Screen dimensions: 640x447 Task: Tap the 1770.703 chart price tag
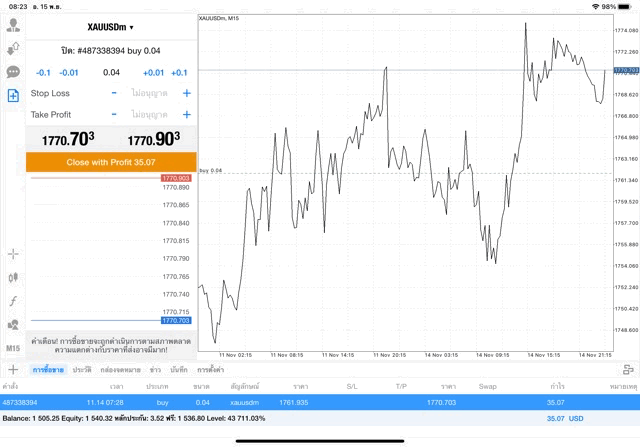tap(626, 70)
